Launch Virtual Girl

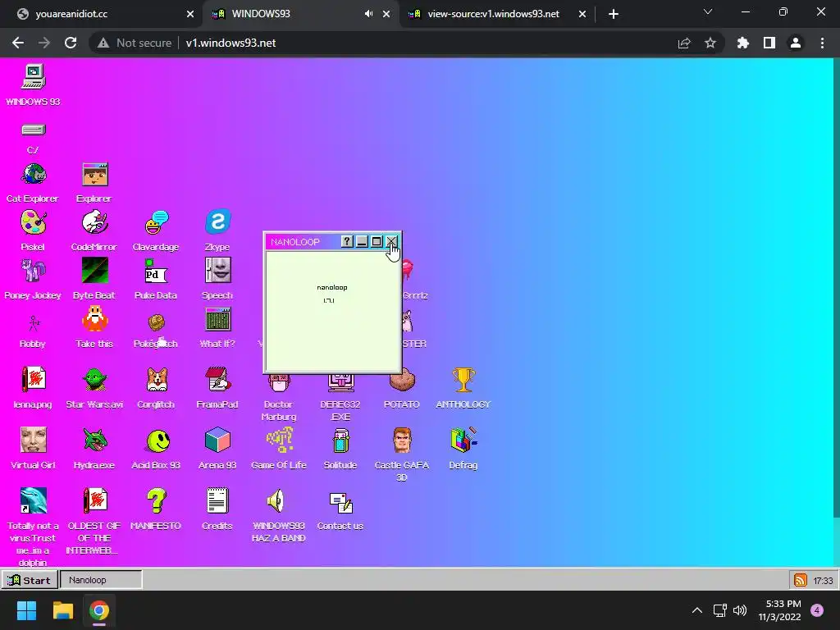[x=33, y=441]
